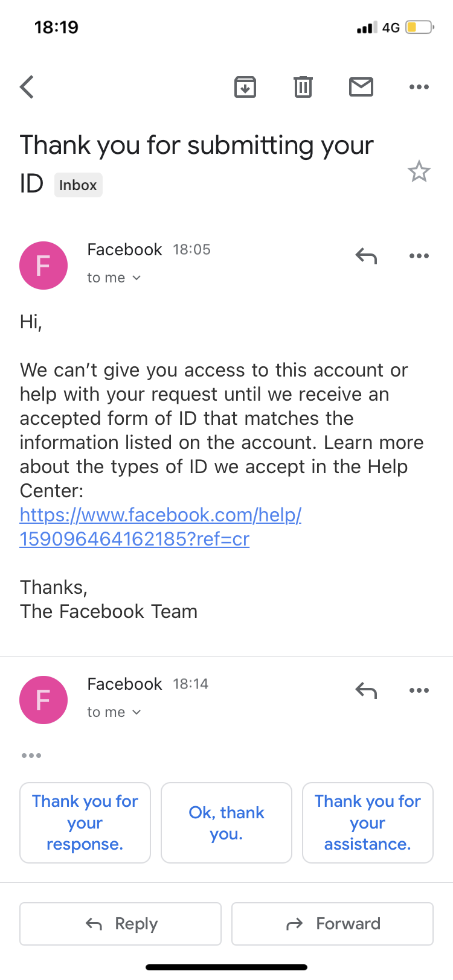Open more options for 18:14 message
The height and width of the screenshot is (980, 453).
[x=419, y=690]
